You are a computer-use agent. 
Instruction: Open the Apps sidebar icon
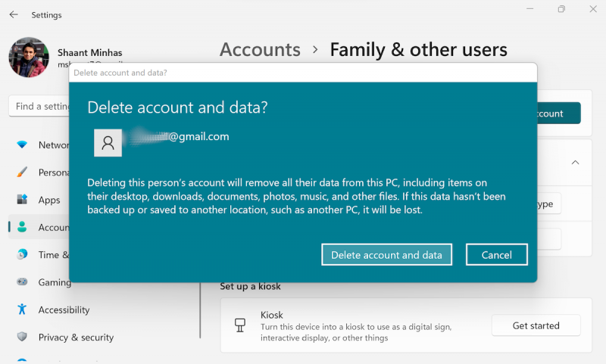pyautogui.click(x=23, y=200)
